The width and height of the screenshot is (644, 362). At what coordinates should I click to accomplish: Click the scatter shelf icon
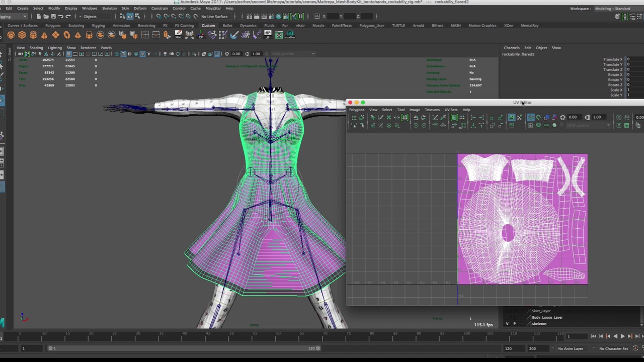(x=290, y=35)
